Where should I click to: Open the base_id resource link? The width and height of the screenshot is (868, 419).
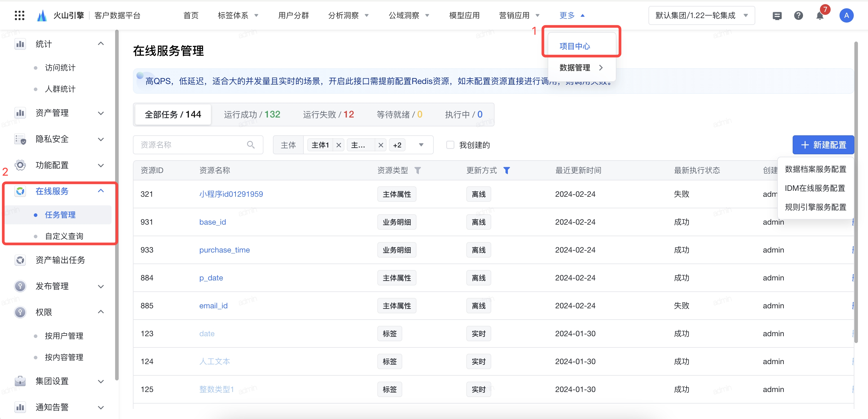point(213,222)
